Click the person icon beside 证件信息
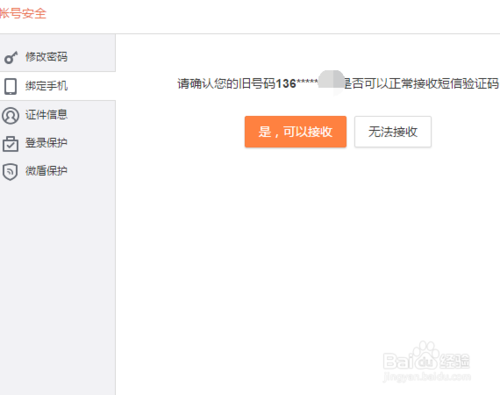 pos(10,115)
